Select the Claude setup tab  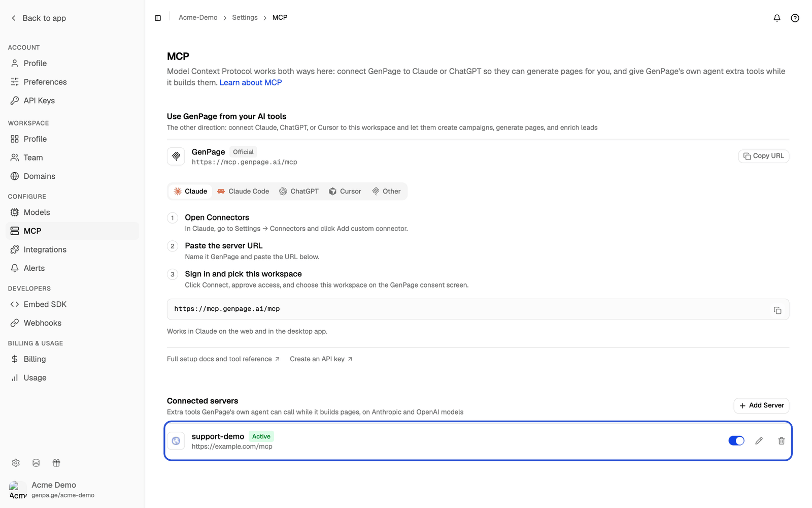pos(190,192)
